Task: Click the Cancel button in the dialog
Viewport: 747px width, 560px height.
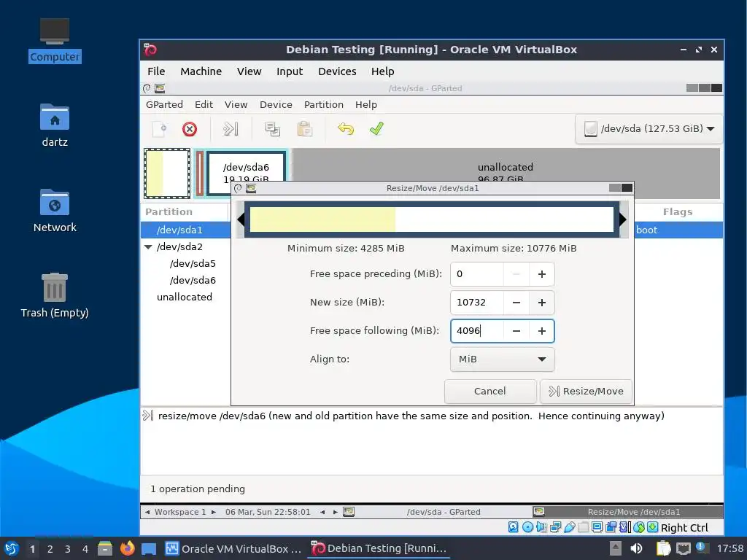Action: tap(490, 391)
